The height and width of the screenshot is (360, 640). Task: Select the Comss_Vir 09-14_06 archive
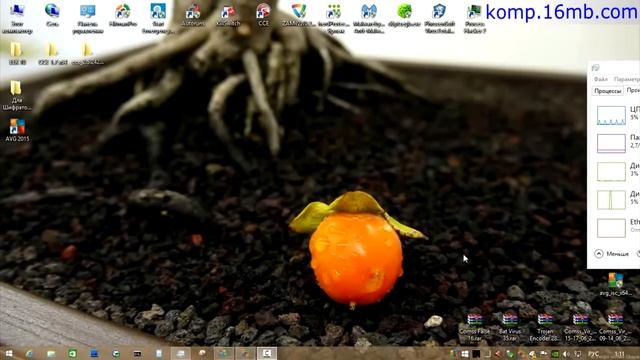pos(616,327)
